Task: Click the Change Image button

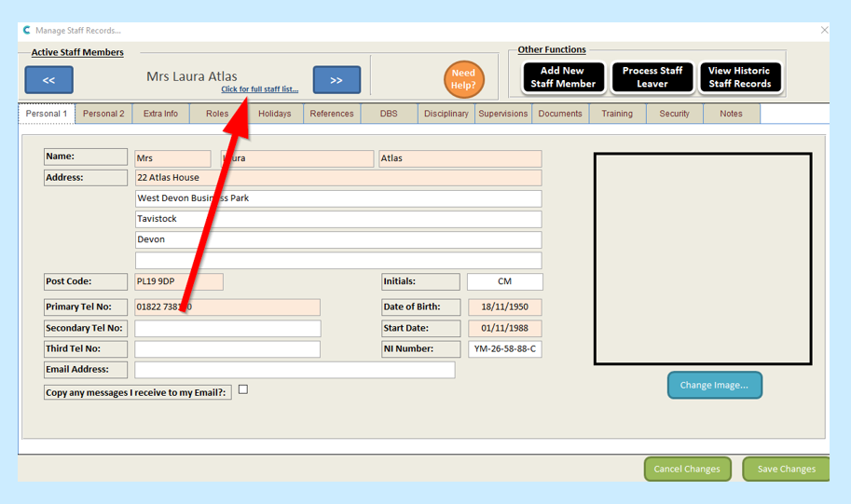Action: (714, 385)
